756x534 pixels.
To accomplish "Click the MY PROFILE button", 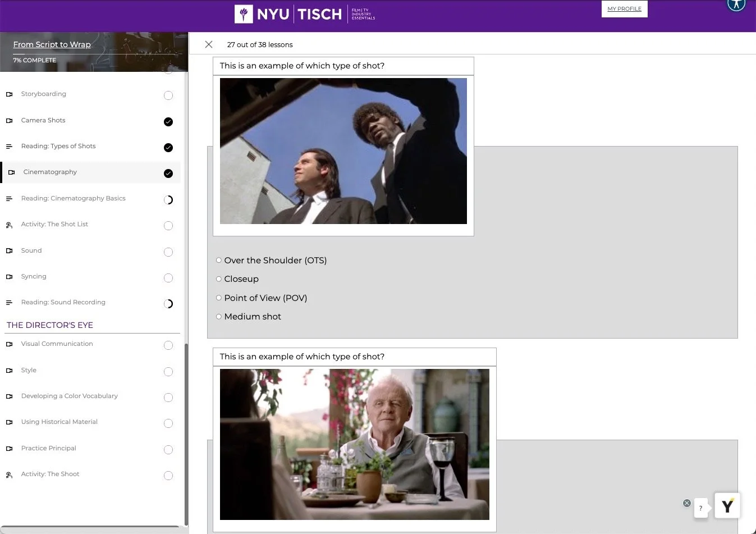I will pos(625,9).
